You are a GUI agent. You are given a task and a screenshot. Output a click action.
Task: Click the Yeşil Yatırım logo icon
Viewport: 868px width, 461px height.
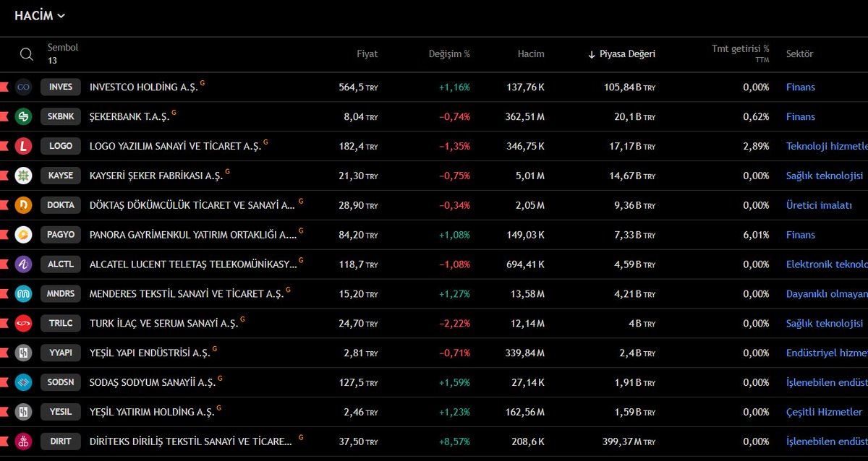click(24, 412)
